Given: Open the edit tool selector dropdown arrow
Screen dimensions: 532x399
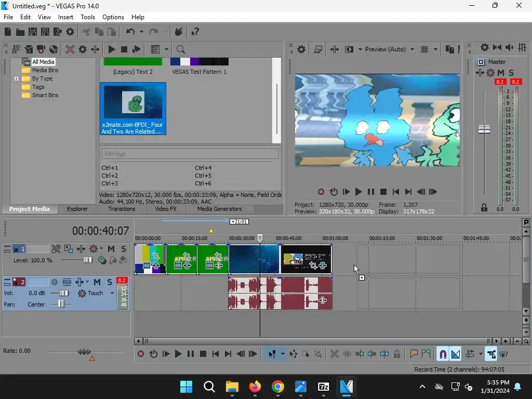Looking at the screenshot, I should coord(283,354).
